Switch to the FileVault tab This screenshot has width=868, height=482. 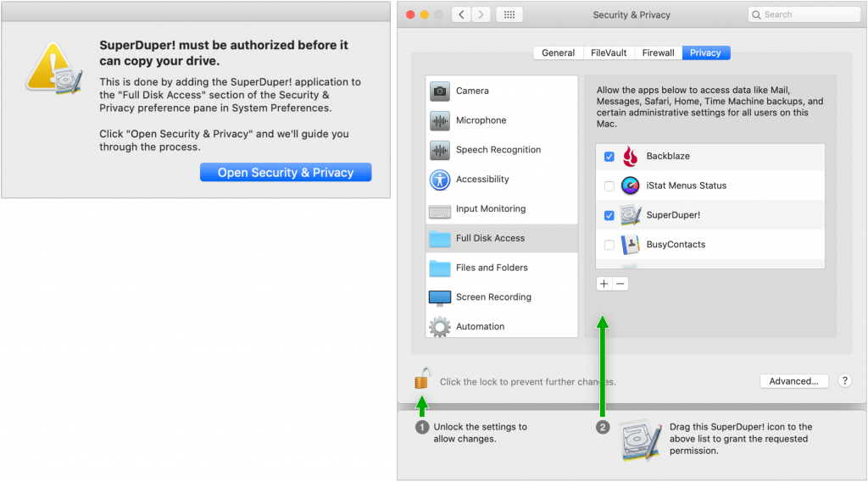tap(609, 53)
